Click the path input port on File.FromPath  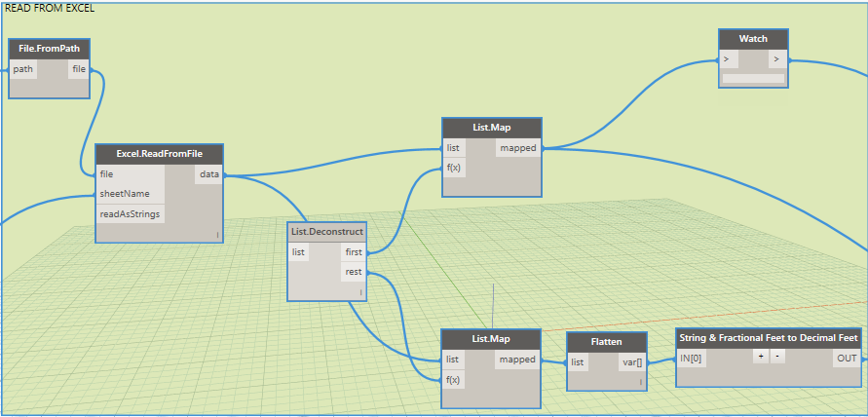[23, 69]
